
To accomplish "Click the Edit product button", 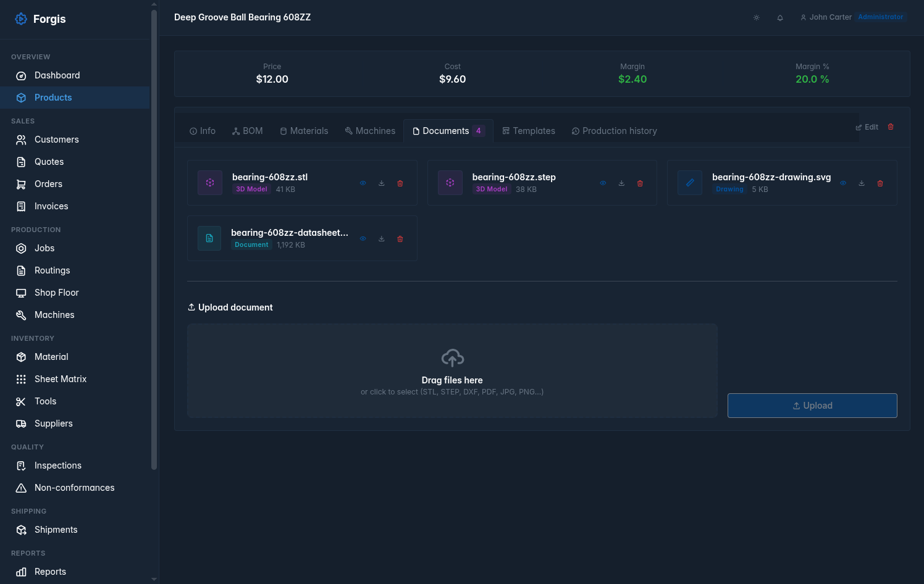I will pyautogui.click(x=867, y=127).
